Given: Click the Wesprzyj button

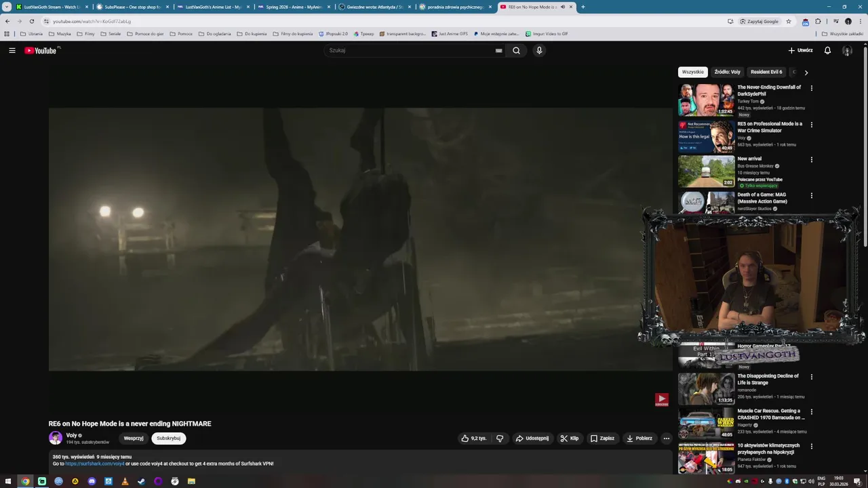Looking at the screenshot, I should (x=134, y=439).
